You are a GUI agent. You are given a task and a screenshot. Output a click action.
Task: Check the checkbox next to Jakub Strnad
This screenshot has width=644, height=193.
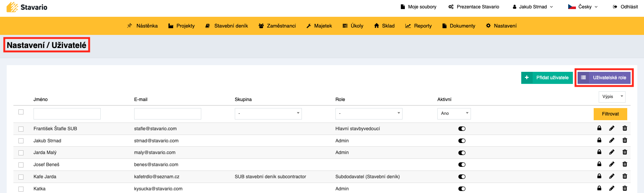(21, 141)
